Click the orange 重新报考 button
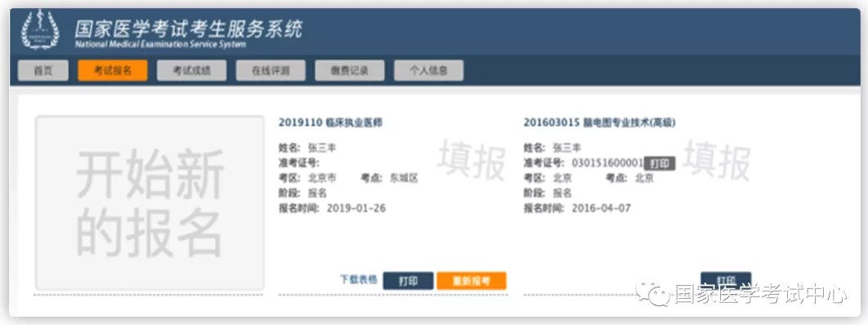Image resolution: width=868 pixels, height=325 pixels. click(471, 281)
